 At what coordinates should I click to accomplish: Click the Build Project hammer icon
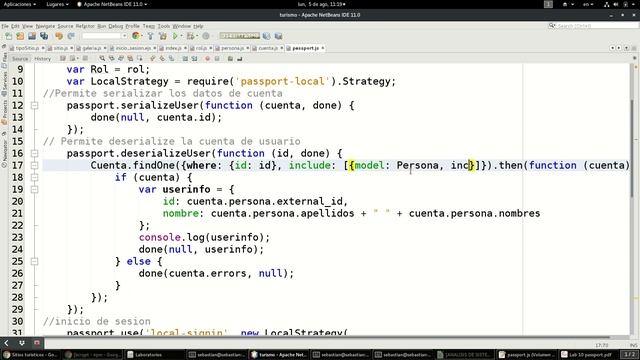click(150, 36)
